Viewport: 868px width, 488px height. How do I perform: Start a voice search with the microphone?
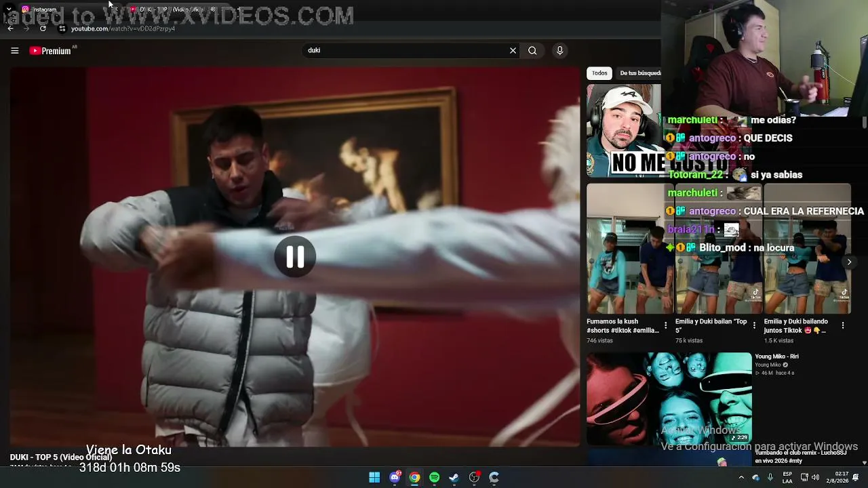pyautogui.click(x=559, y=50)
